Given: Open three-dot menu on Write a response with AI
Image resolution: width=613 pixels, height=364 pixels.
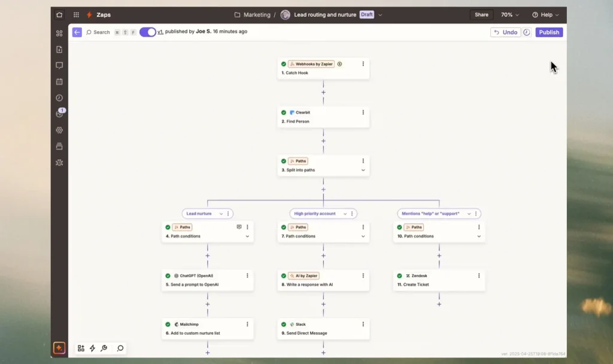Looking at the screenshot, I should tap(363, 275).
